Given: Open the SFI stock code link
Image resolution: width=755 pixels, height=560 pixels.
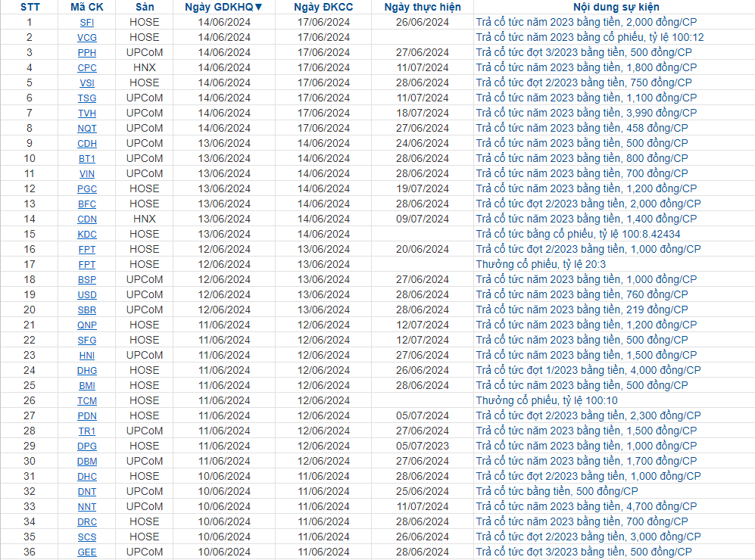Looking at the screenshot, I should 86,23.
